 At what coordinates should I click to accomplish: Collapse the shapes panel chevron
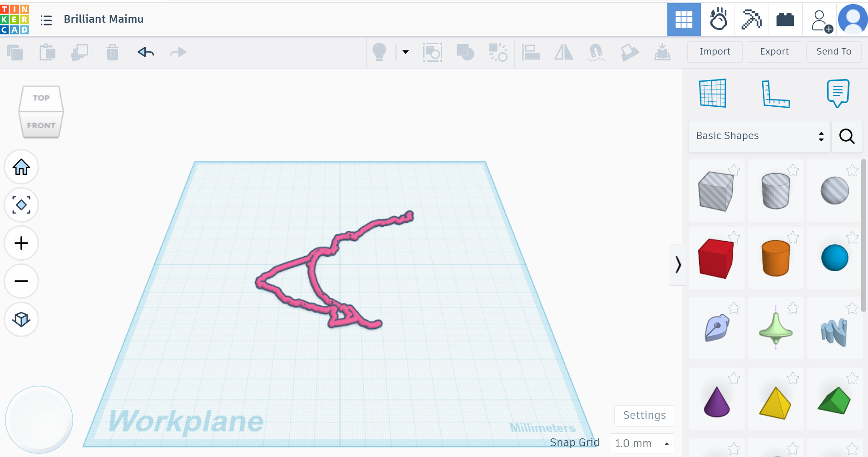pos(678,264)
